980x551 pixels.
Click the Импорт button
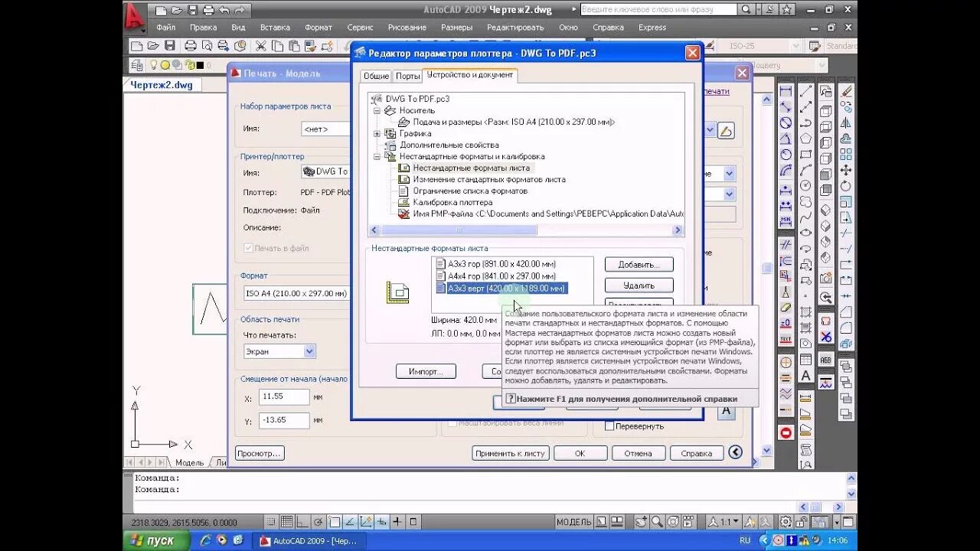coord(426,371)
